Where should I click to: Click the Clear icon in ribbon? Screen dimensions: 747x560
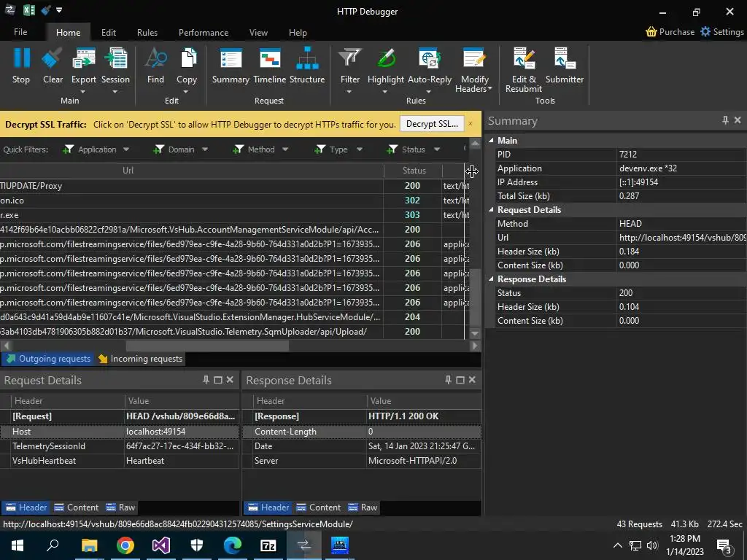pos(53,59)
